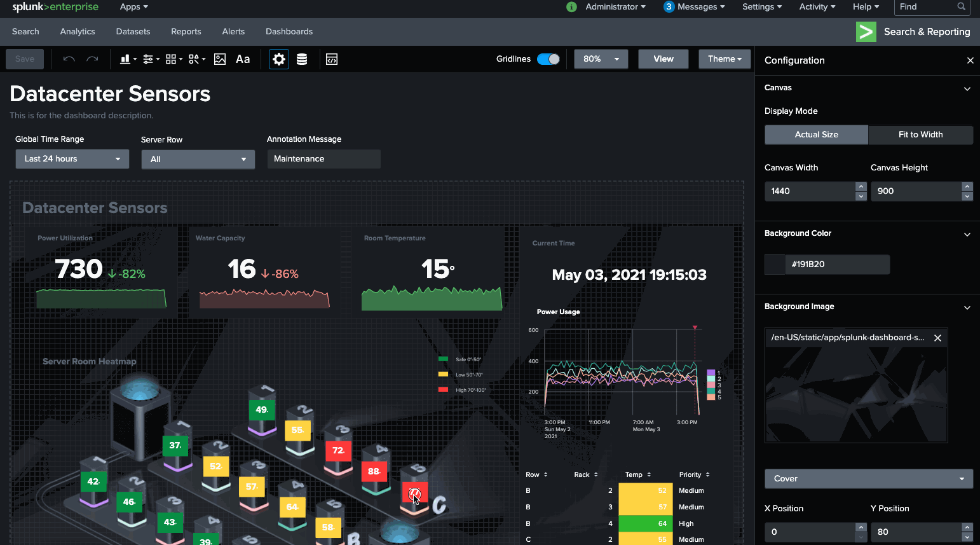Select the Actual Size display mode
Viewport: 980px width, 545px height.
816,135
